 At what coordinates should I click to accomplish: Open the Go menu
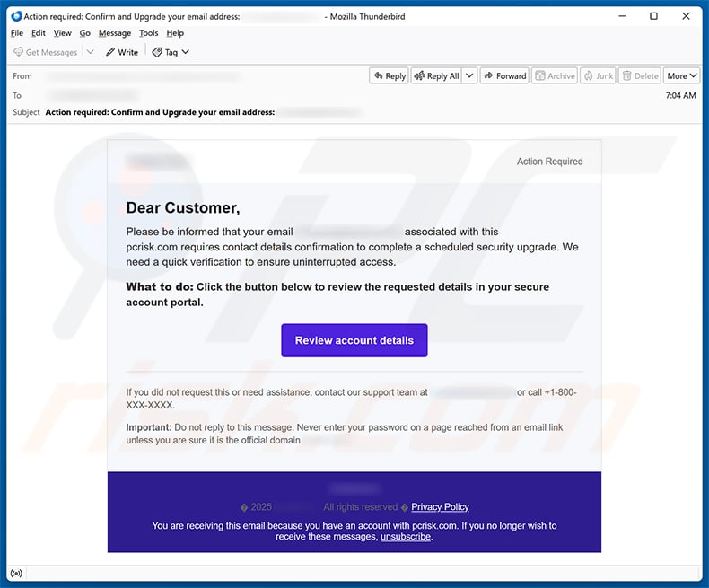(x=85, y=33)
